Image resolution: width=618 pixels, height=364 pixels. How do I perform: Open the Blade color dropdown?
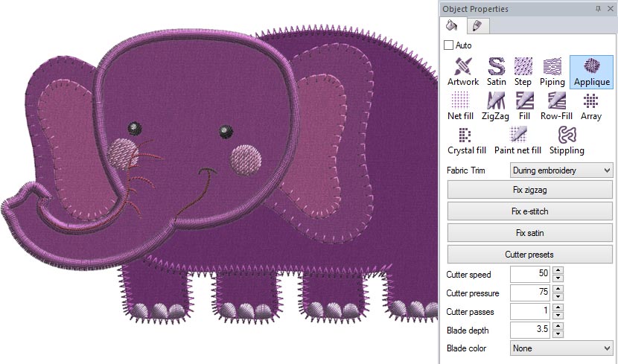click(x=561, y=348)
